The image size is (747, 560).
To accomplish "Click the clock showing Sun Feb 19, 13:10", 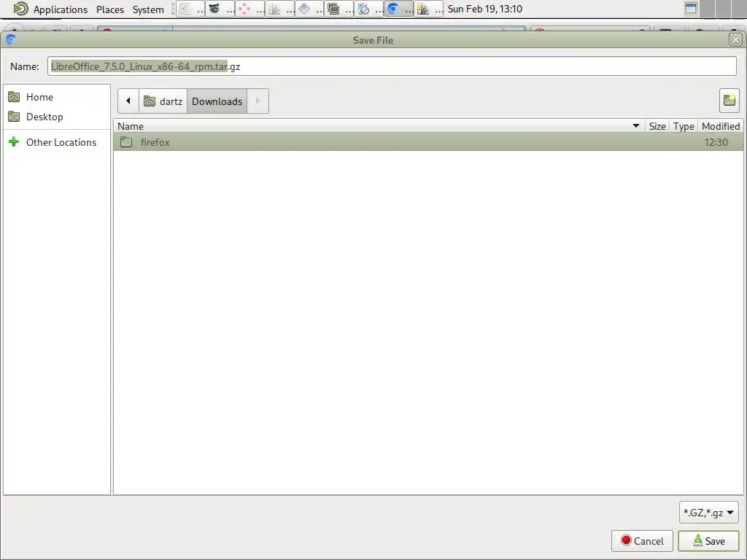I will click(484, 9).
